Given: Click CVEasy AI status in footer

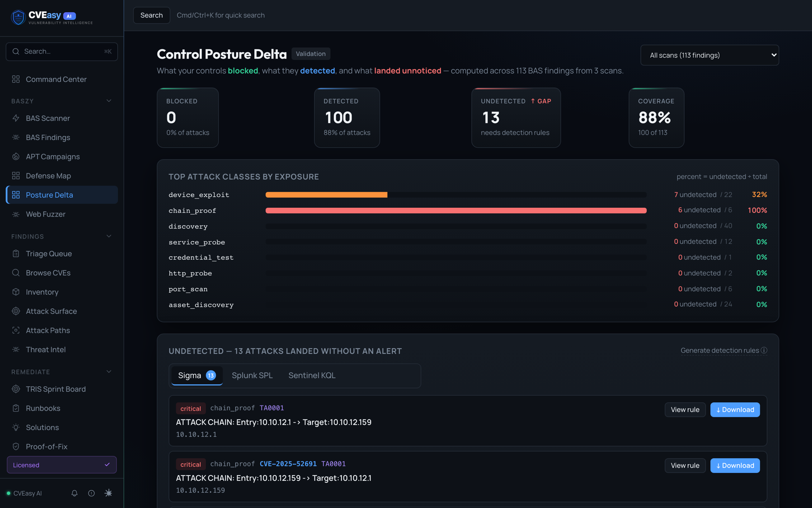Looking at the screenshot, I should click(24, 493).
